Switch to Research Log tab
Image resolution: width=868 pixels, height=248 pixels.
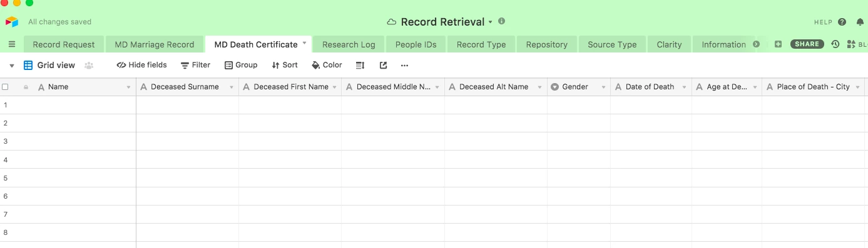tap(349, 44)
